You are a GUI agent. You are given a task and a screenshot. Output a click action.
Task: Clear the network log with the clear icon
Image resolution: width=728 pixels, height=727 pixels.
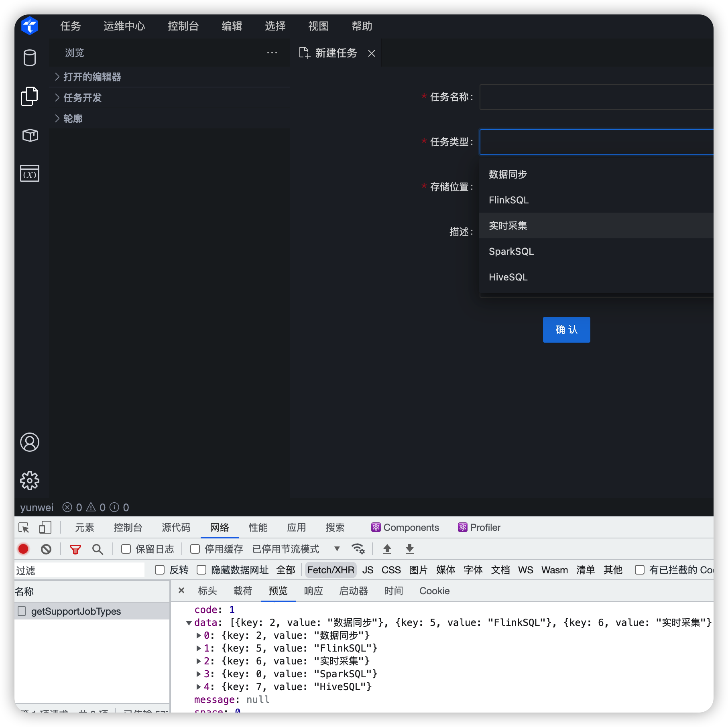pyautogui.click(x=46, y=548)
